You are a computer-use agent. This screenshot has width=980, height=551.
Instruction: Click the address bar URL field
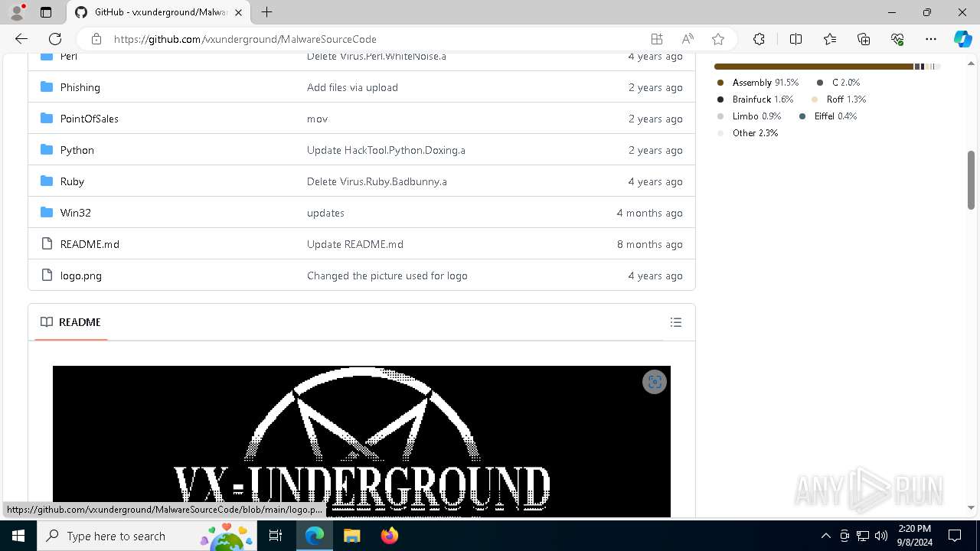[x=375, y=39]
